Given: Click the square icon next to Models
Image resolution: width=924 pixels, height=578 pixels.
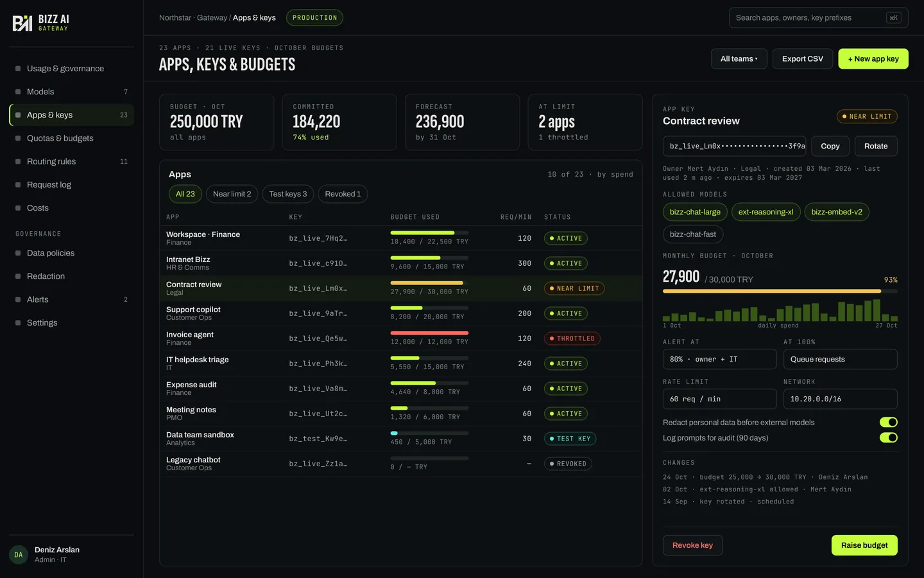Looking at the screenshot, I should [18, 92].
